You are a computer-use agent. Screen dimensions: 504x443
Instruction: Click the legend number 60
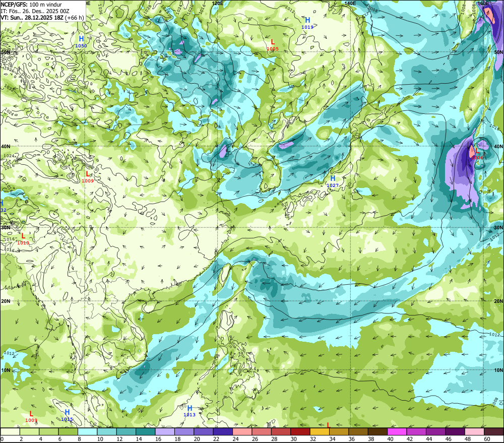pyautogui.click(x=487, y=439)
